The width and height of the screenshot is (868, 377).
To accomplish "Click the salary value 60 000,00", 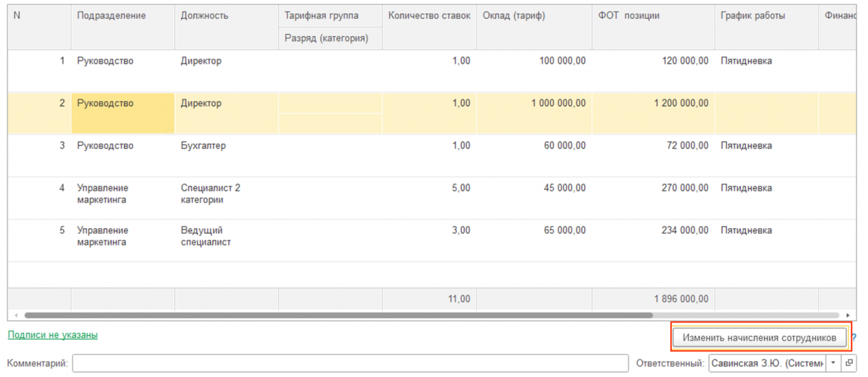I will 565,145.
